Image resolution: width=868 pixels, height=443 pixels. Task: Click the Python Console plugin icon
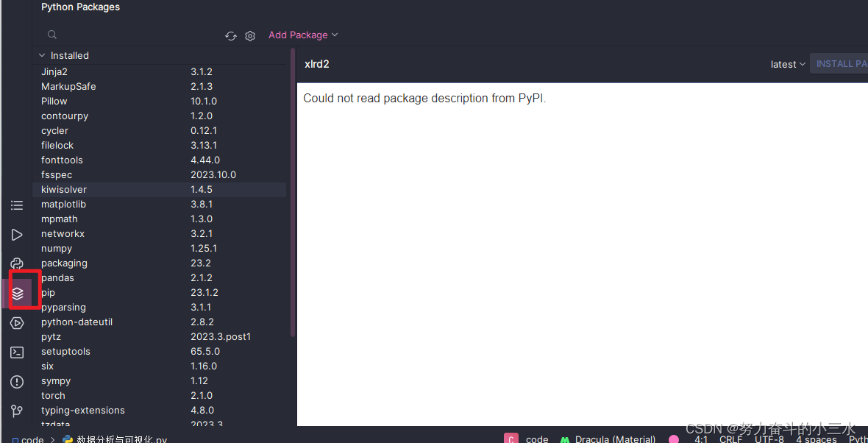pos(17,263)
